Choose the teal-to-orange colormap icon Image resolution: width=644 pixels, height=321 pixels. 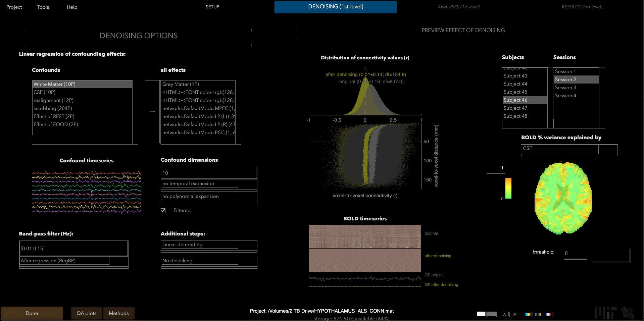[538, 314]
